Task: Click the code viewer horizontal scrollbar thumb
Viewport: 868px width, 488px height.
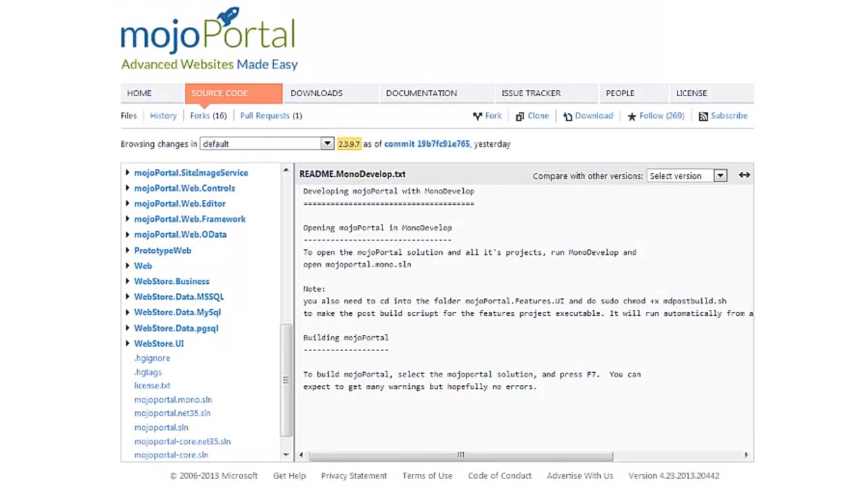Action: (460, 455)
